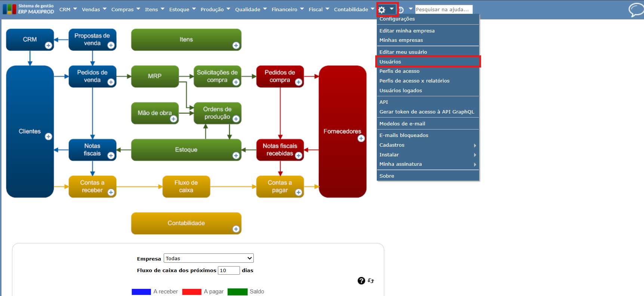Screen dimensions: 644x296
Task: Choose Perfis de acesso
Action: (x=428, y=71)
